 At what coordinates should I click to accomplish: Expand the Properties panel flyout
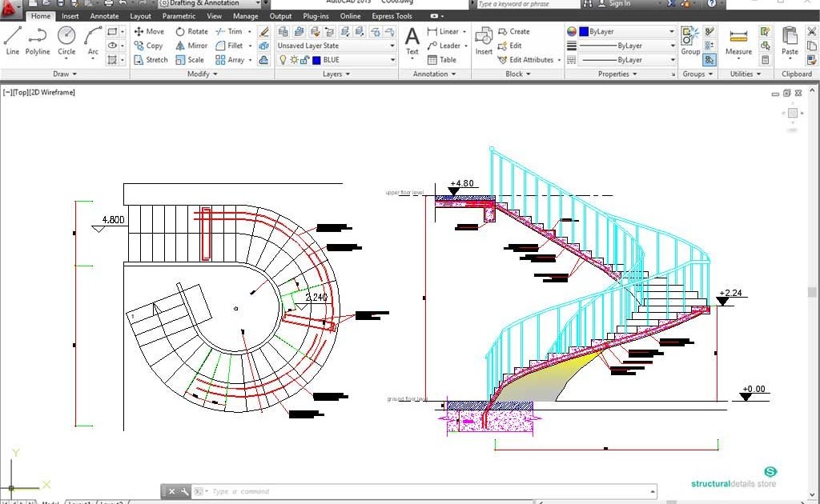(617, 74)
